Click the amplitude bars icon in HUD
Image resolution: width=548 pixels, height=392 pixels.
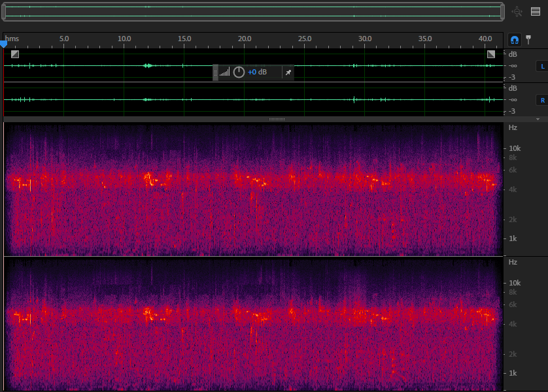tap(225, 73)
